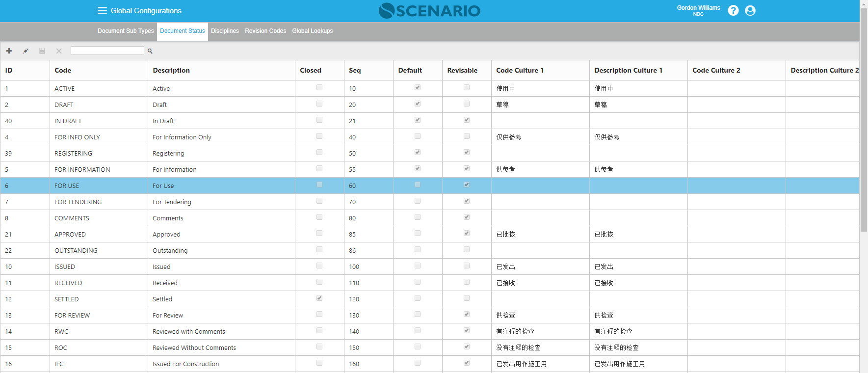Click the X delete icon in toolbar

coord(59,51)
